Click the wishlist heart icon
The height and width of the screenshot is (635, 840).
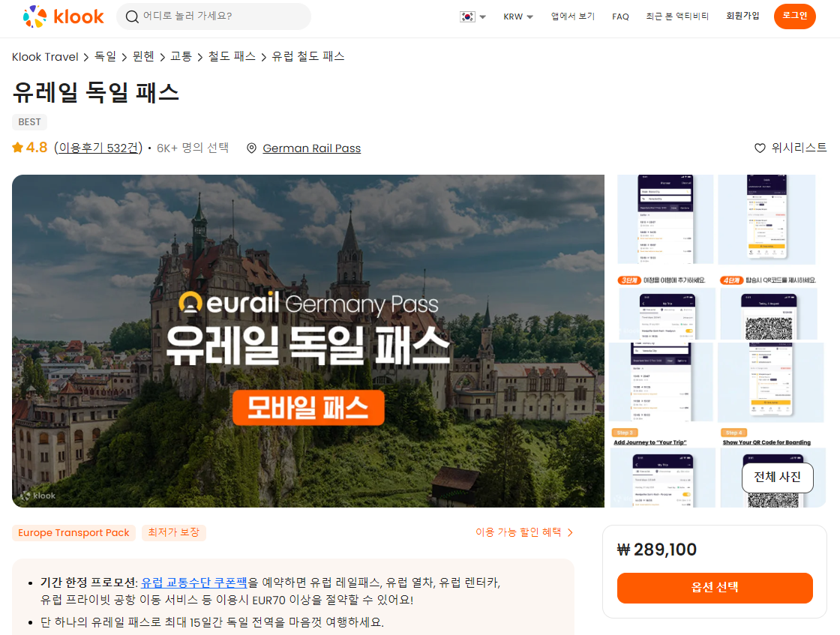(760, 148)
